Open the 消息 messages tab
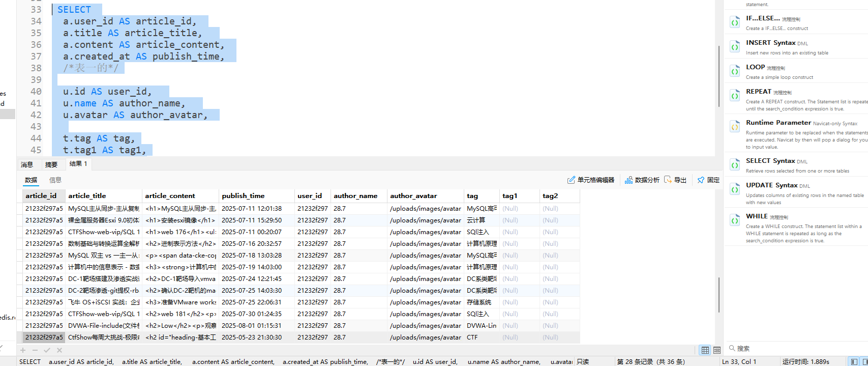Screen dimensions: 868x366 (27, 164)
